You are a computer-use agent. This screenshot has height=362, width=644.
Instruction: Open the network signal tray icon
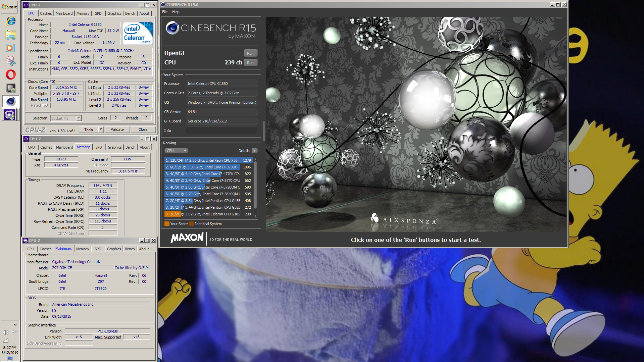(6, 341)
